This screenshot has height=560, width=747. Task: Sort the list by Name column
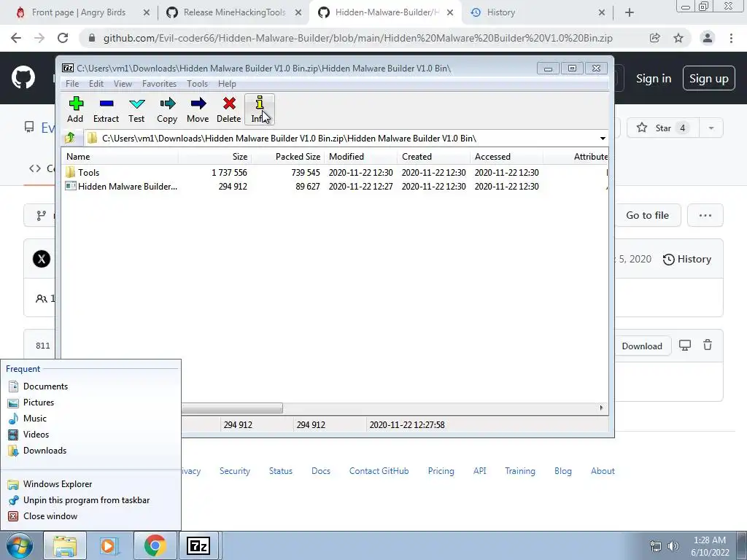[x=120, y=157]
